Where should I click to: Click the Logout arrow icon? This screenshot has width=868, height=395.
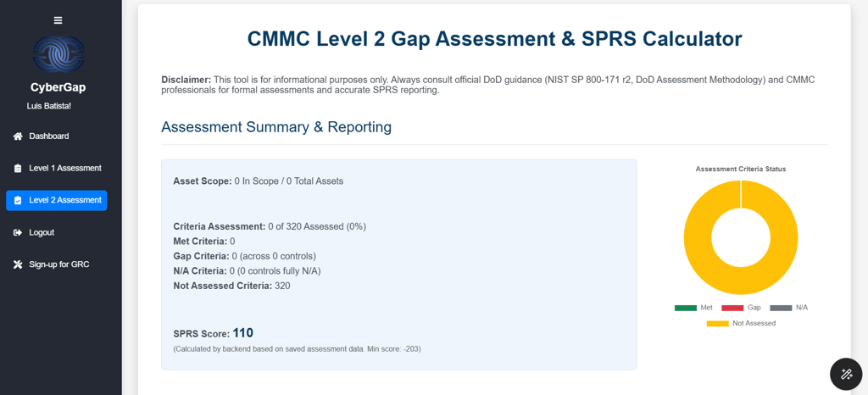(18, 232)
